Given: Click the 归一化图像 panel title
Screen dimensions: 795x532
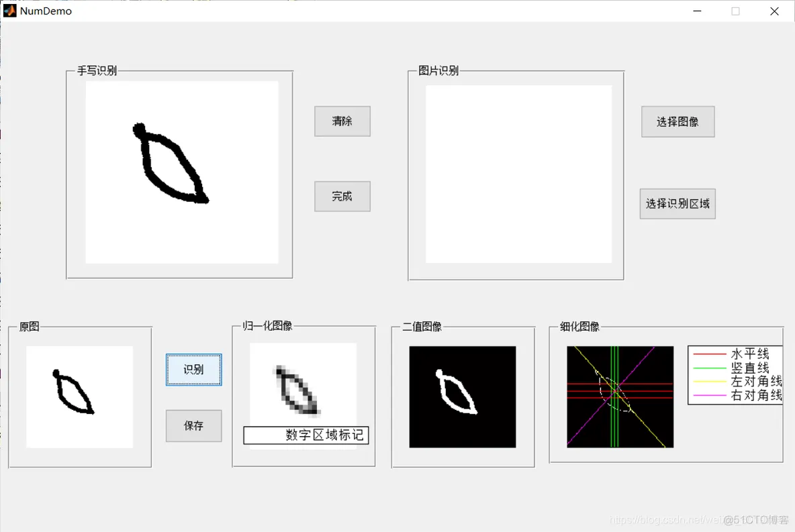Looking at the screenshot, I should click(x=267, y=326).
